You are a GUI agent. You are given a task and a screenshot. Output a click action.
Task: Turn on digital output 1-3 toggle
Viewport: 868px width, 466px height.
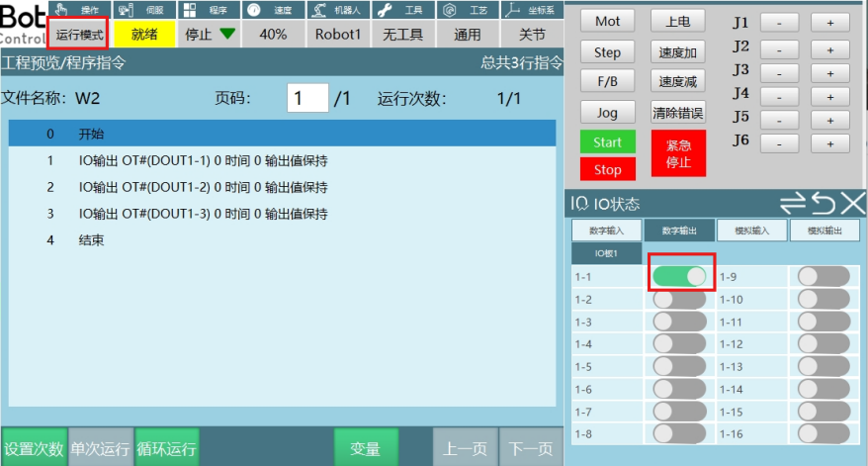679,322
